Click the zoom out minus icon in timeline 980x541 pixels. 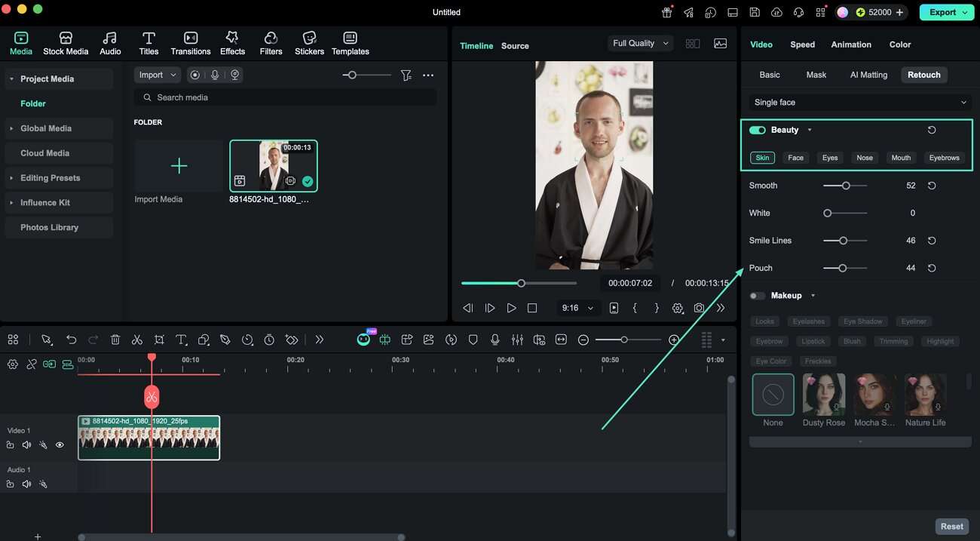coord(583,340)
